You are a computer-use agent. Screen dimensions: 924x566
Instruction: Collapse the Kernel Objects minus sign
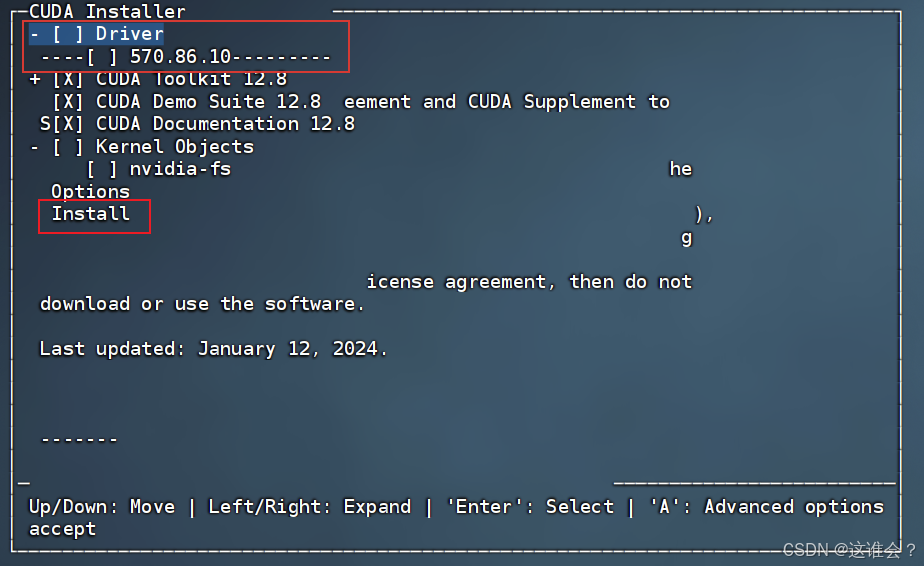click(35, 147)
